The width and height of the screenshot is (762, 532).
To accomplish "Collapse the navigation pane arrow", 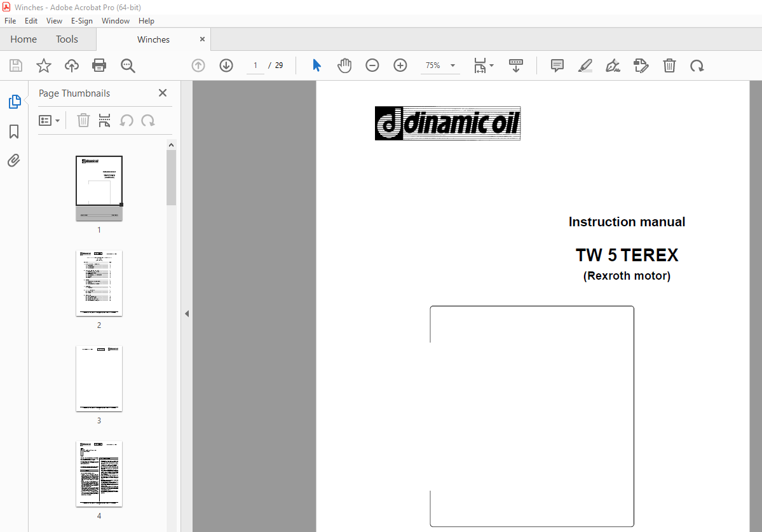I will point(187,314).
